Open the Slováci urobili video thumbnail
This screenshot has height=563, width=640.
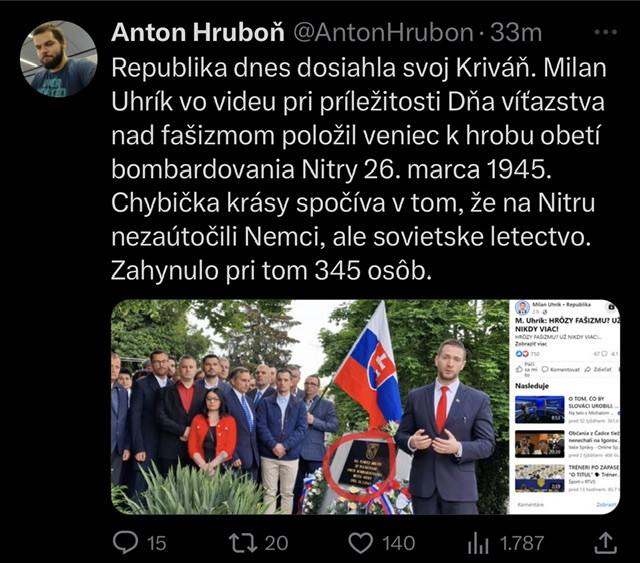click(x=540, y=409)
